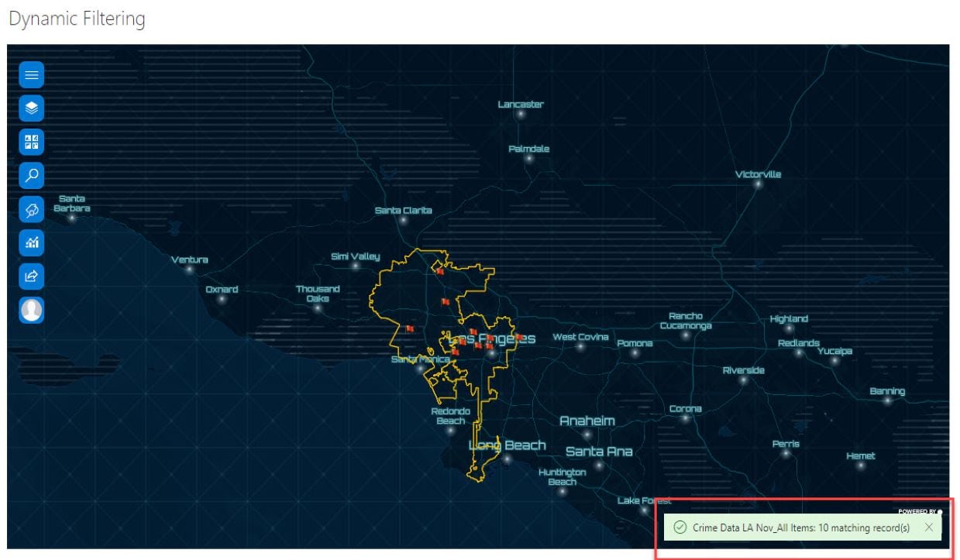Click the Palmdale city label
The width and height of the screenshot is (960, 560).
pos(529,149)
